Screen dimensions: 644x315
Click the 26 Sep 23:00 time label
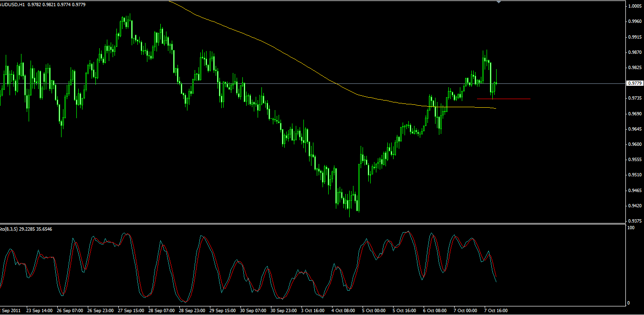[x=101, y=311]
